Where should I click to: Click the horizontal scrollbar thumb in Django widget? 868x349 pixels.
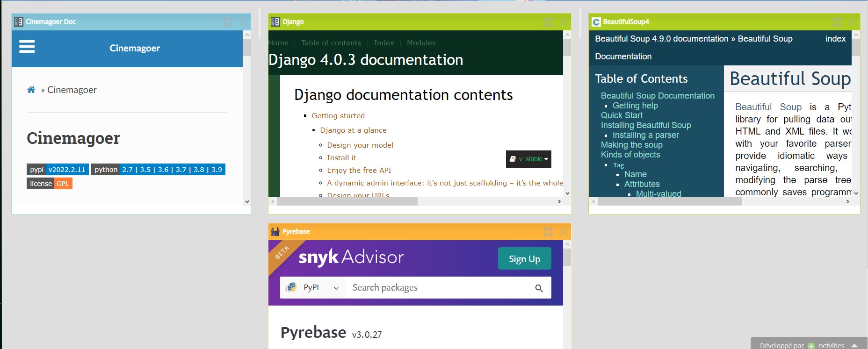347,201
